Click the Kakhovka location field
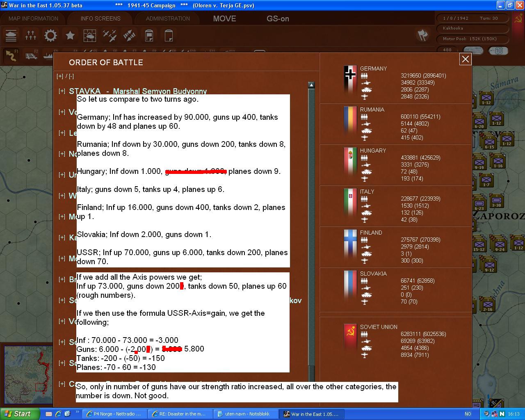 [x=472, y=28]
